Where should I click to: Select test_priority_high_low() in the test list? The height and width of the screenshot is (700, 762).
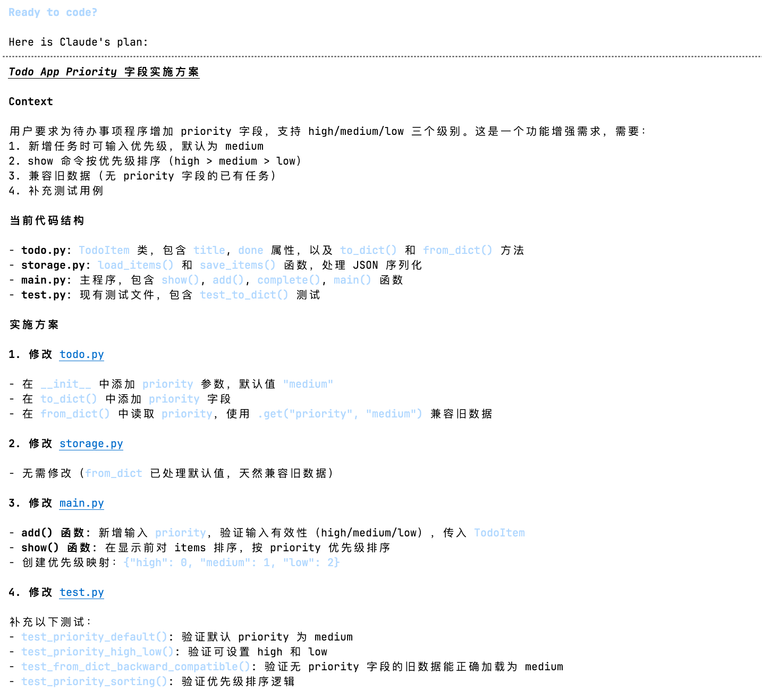click(97, 652)
